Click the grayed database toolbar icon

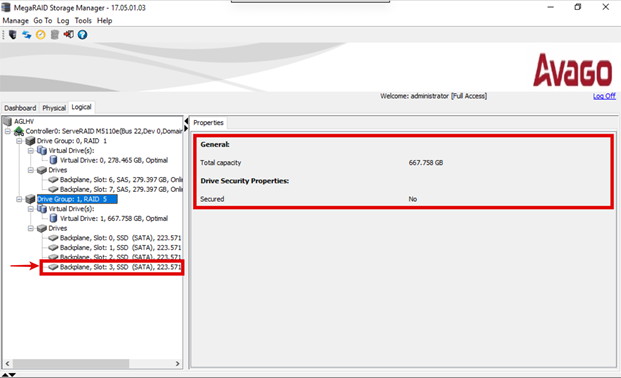pos(55,35)
